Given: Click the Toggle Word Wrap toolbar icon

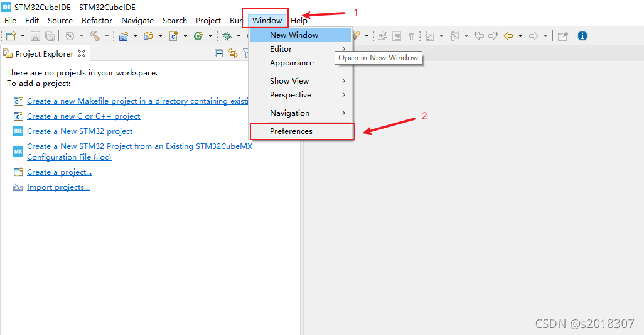Looking at the screenshot, I should pyautogui.click(x=382, y=36).
